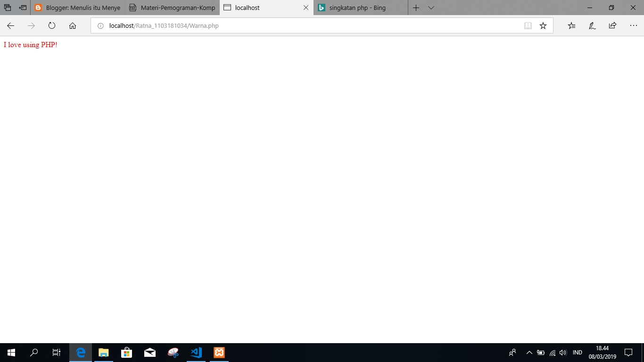The height and width of the screenshot is (362, 644).
Task: Open clock showing 18.44
Action: (x=602, y=353)
